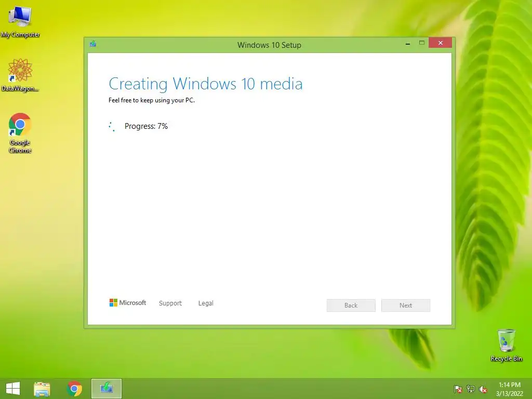Image resolution: width=532 pixels, height=399 pixels.
Task: Launch Google Chrome from the desktop
Action: tap(20, 133)
